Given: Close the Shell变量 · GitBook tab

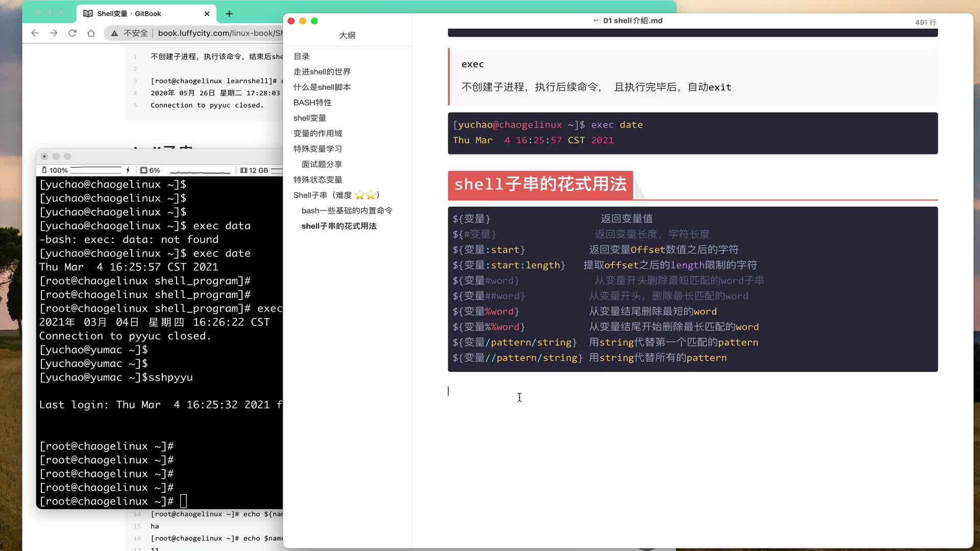Looking at the screenshot, I should (207, 14).
